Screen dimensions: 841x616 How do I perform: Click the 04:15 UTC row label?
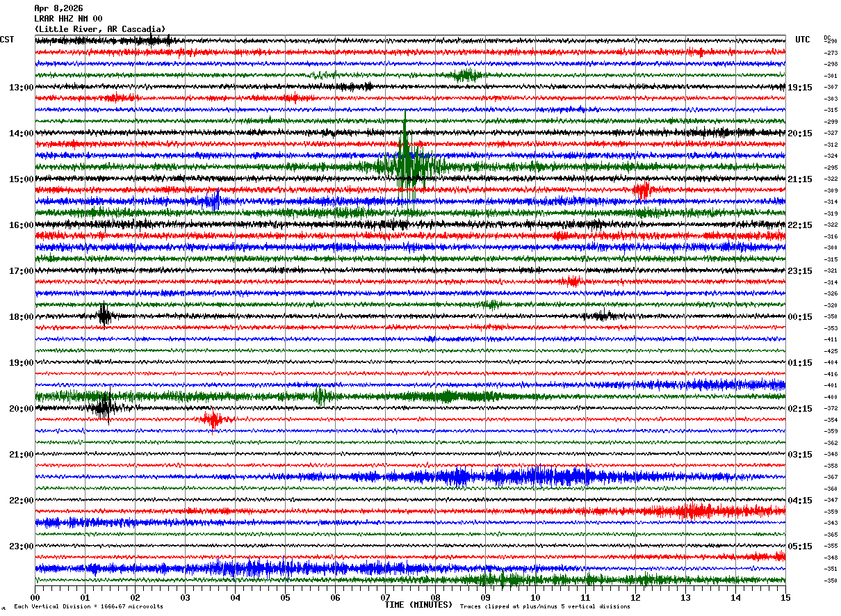800,501
